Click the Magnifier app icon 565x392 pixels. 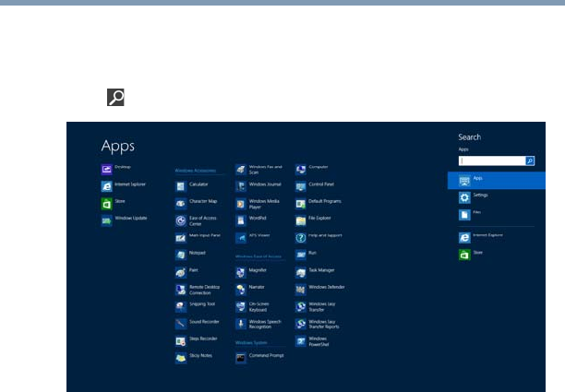[241, 271]
